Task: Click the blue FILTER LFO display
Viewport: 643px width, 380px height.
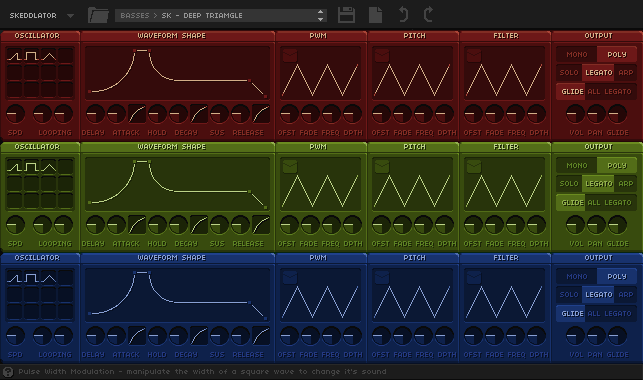Action: 504,296
